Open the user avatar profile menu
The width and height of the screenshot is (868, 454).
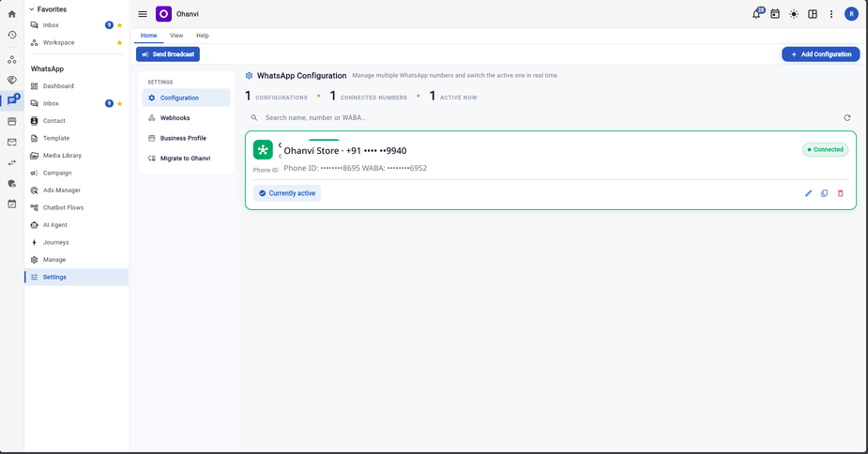point(851,14)
